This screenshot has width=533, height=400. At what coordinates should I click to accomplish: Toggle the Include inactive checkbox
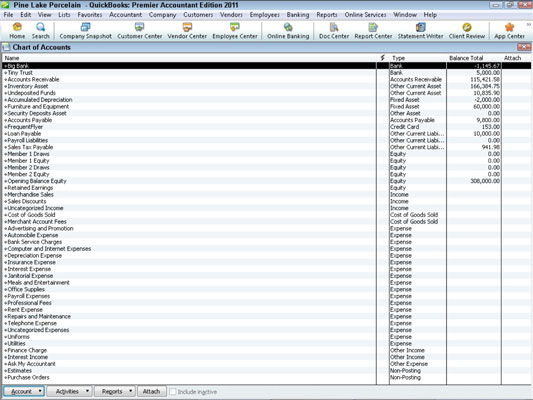click(x=173, y=392)
